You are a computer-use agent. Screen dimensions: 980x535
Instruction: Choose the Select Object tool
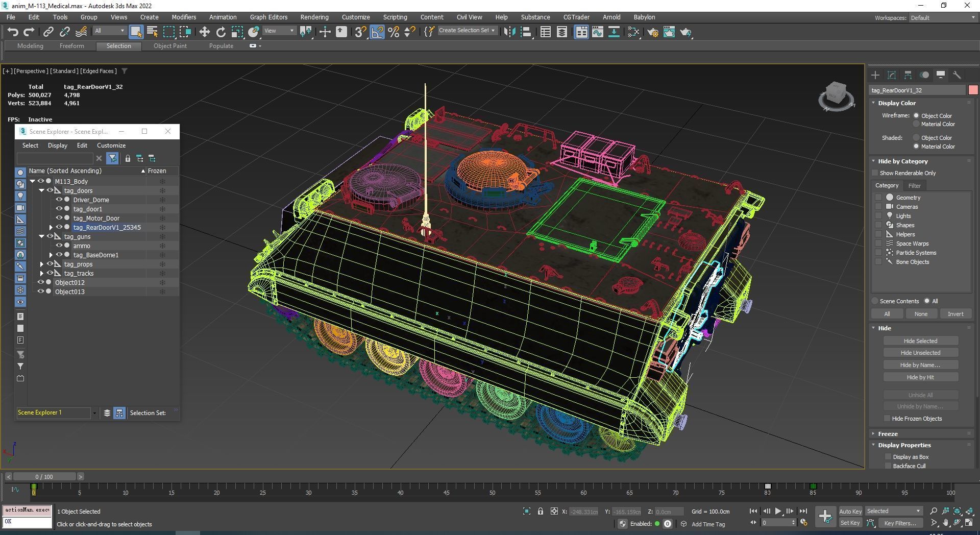tap(136, 32)
